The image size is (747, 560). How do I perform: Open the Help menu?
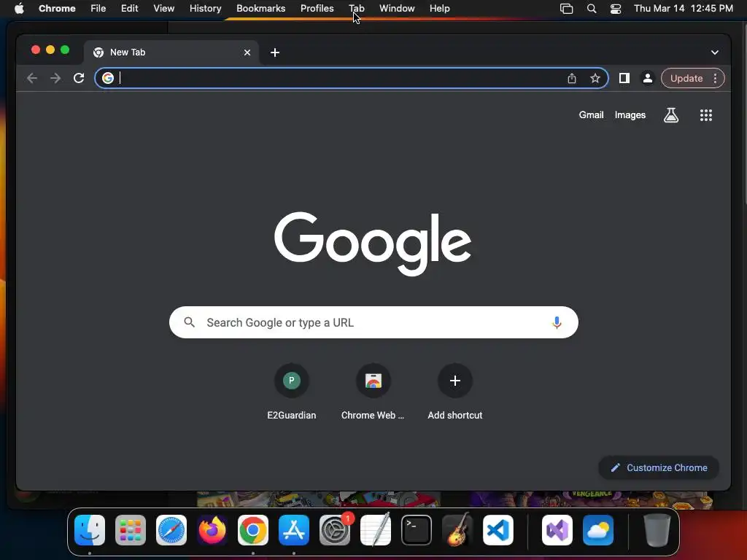pos(439,9)
